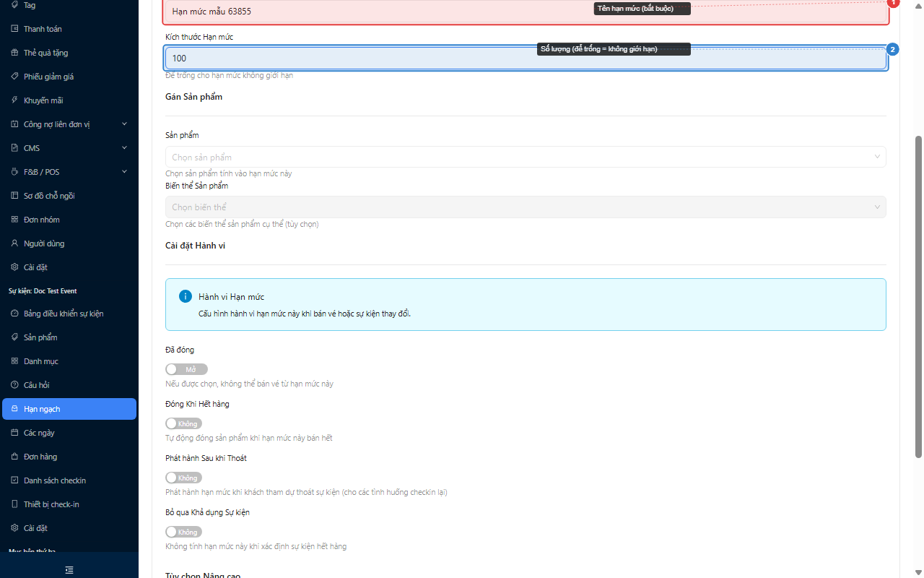Toggle the Phát hành Sau khi Thoát switch
Image resolution: width=924 pixels, height=578 pixels.
point(183,478)
